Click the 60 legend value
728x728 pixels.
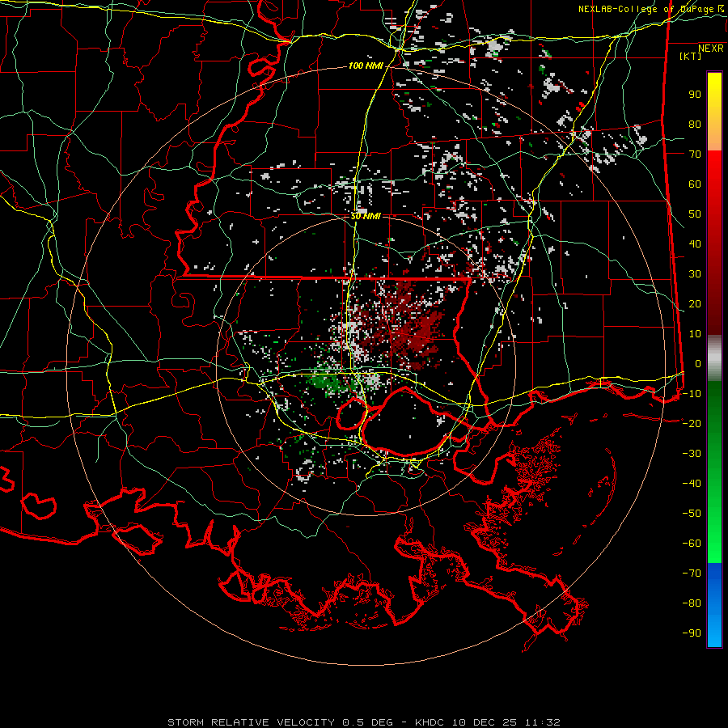[x=695, y=184]
